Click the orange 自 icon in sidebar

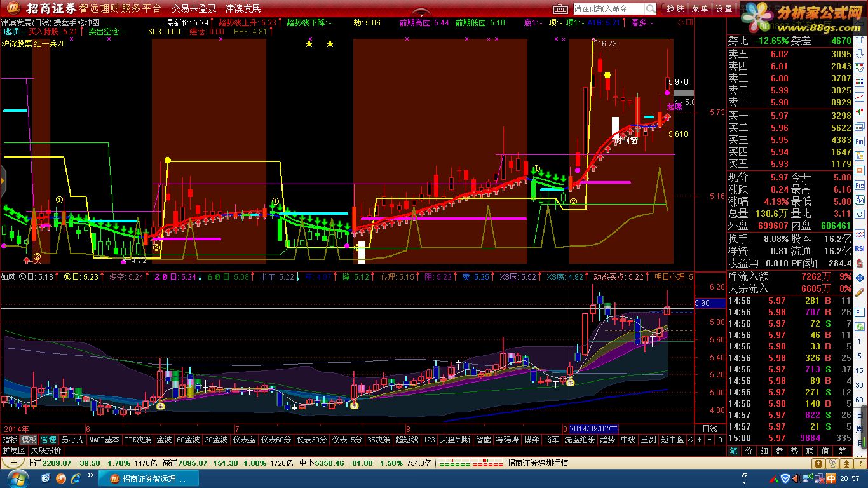click(x=860, y=170)
